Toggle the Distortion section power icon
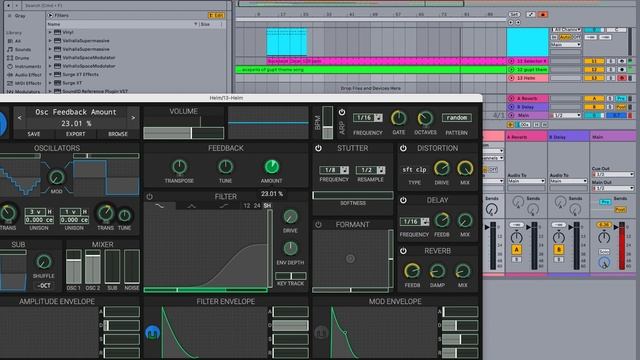 coord(403,148)
